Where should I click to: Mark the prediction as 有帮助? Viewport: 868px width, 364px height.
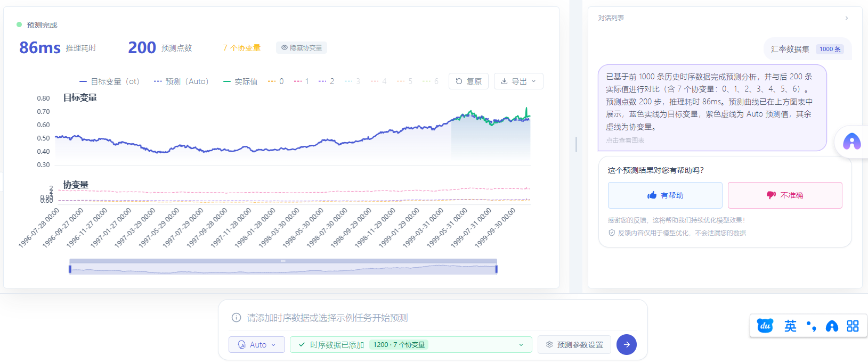click(x=665, y=195)
